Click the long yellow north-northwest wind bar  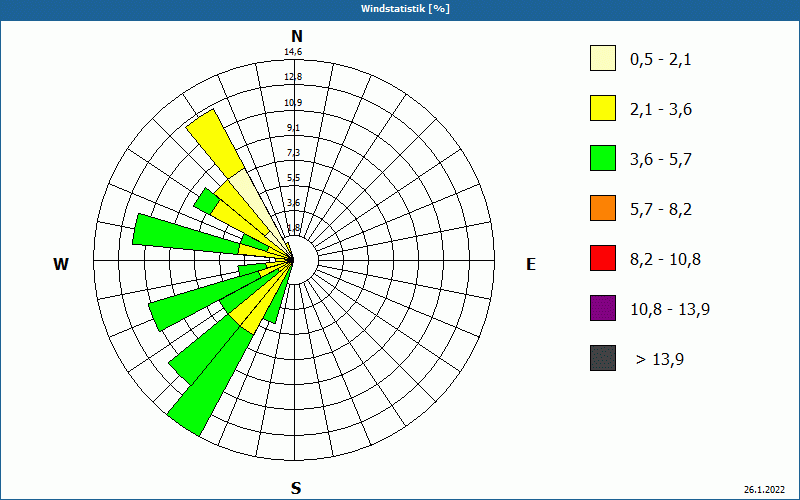pos(217,144)
